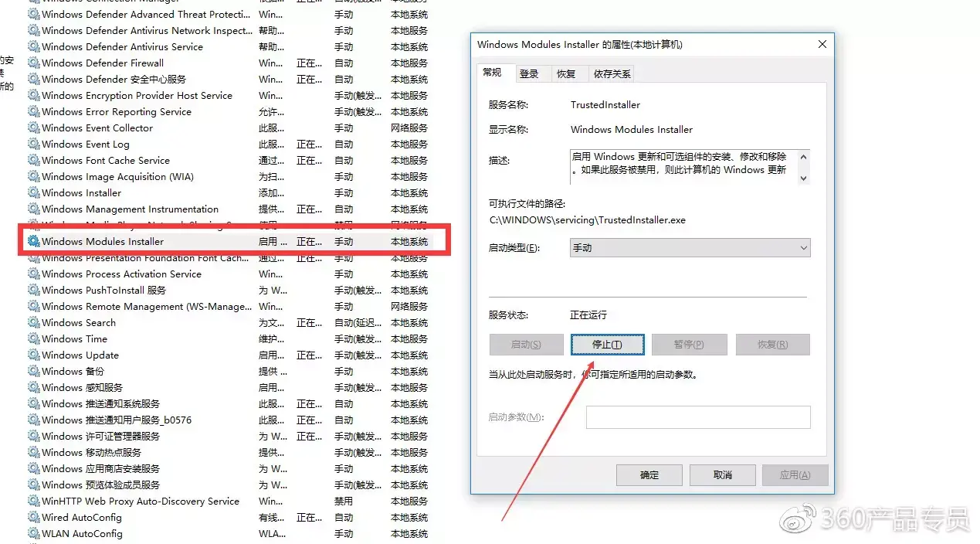Select the Windows 预览体验成员服务 service name

[x=101, y=485]
